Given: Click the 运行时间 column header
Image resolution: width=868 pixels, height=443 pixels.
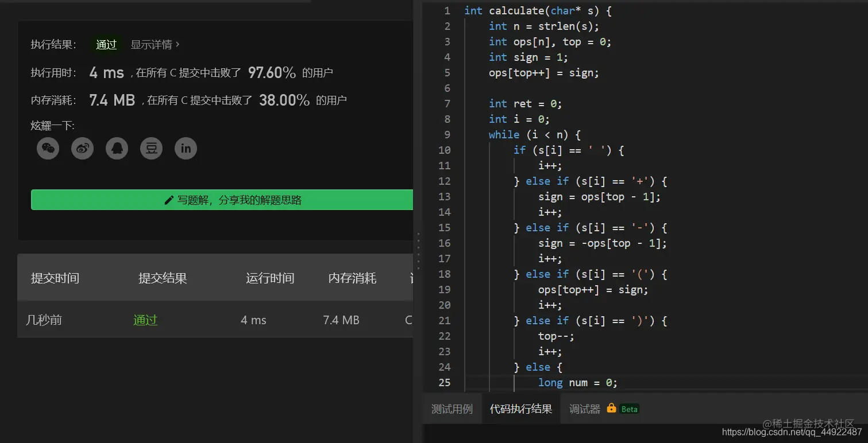Looking at the screenshot, I should 270,278.
